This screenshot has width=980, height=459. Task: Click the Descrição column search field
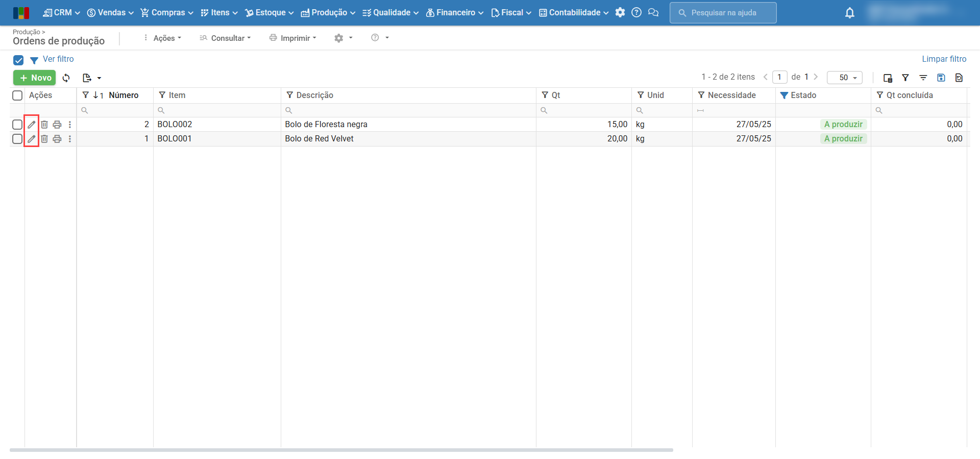pos(408,110)
